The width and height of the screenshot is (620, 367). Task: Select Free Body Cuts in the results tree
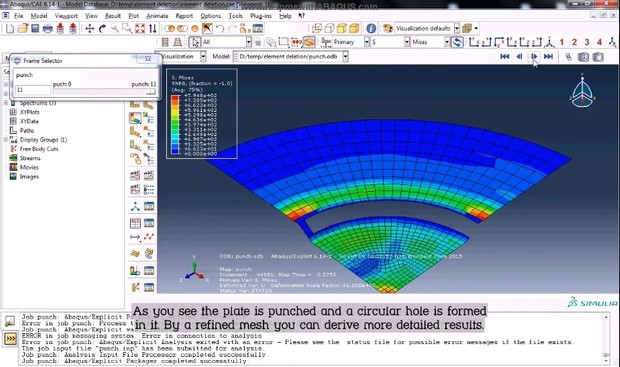[x=39, y=149]
